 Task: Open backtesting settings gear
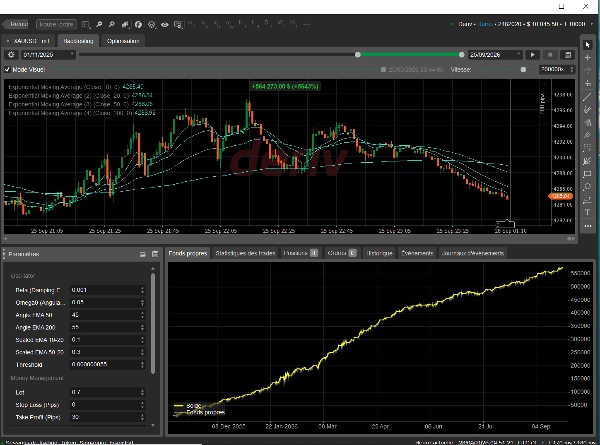coord(11,55)
